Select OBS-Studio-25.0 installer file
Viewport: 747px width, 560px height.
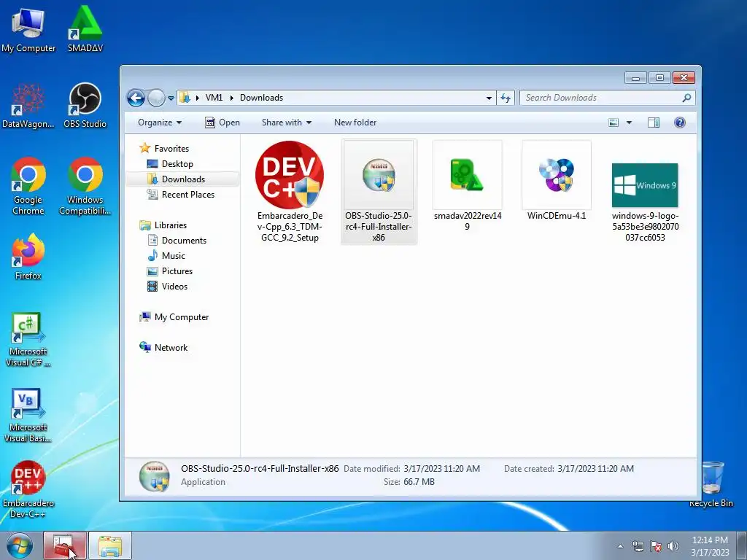379,192
